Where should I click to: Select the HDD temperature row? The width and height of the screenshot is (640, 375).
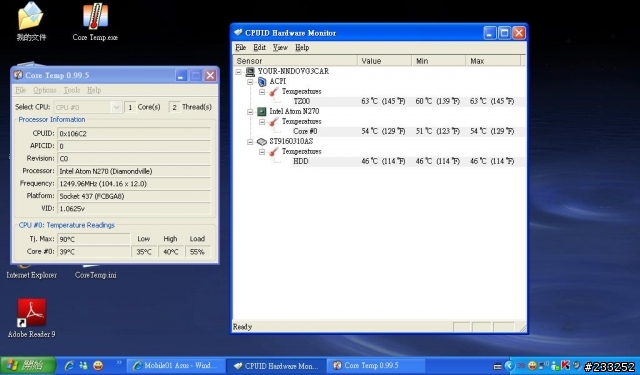(409, 161)
